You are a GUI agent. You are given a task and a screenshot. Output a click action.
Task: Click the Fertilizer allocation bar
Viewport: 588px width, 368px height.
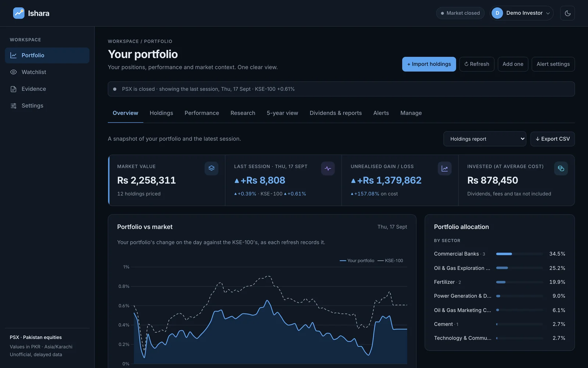point(519,282)
